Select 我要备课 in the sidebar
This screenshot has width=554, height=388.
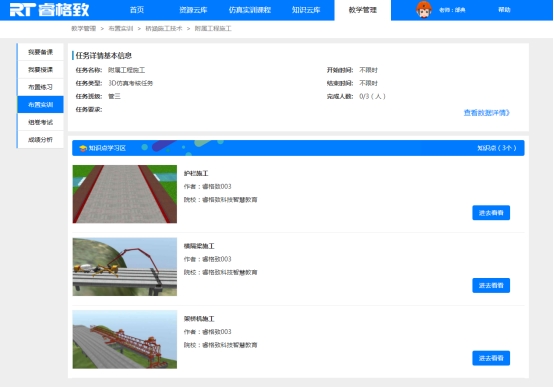[40, 52]
